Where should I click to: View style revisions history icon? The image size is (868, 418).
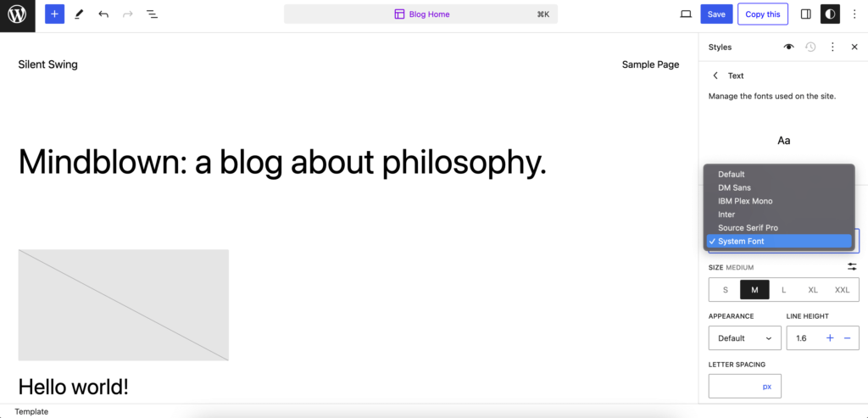(x=810, y=47)
